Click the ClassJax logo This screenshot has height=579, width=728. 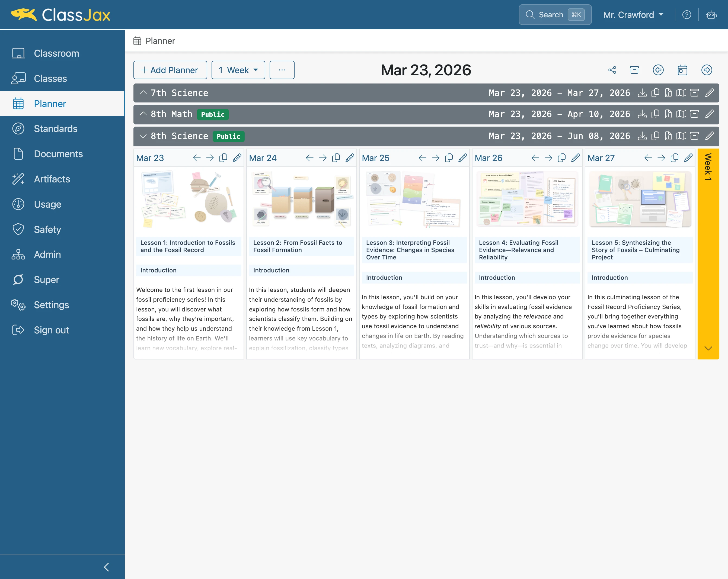point(60,15)
